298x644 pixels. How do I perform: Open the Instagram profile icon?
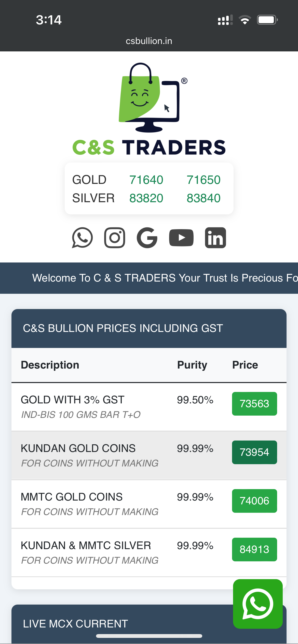(x=115, y=238)
